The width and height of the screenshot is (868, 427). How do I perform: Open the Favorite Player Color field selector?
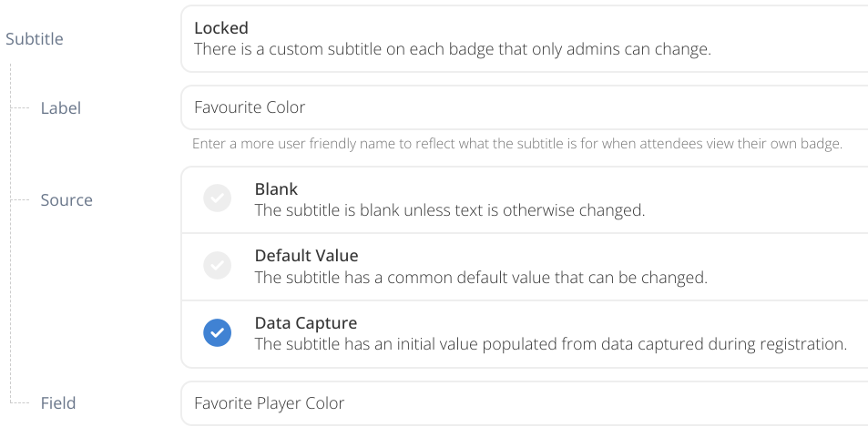pos(524,402)
